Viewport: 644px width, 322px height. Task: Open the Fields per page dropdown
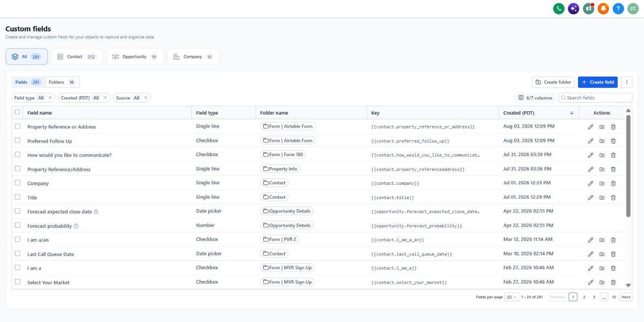tap(512, 297)
